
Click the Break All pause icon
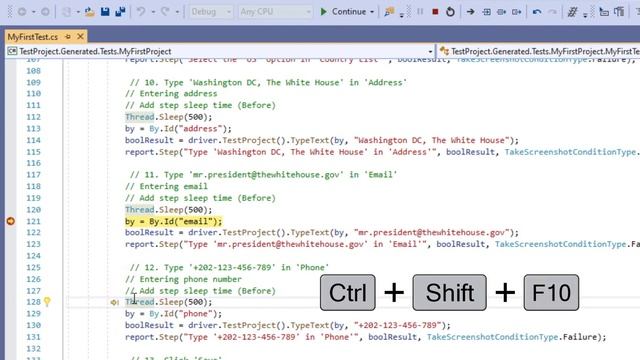pyautogui.click(x=420, y=12)
